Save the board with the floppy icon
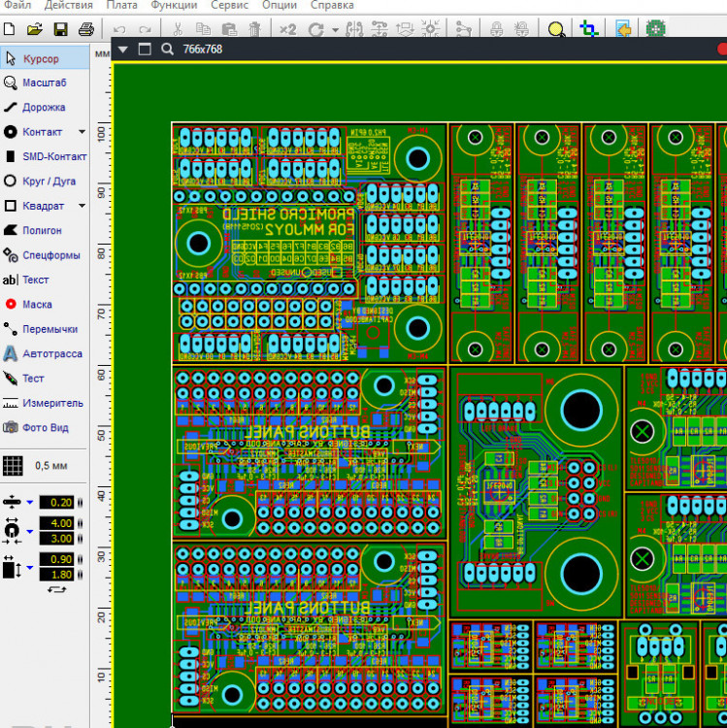Image resolution: width=727 pixels, height=728 pixels. tap(60, 29)
